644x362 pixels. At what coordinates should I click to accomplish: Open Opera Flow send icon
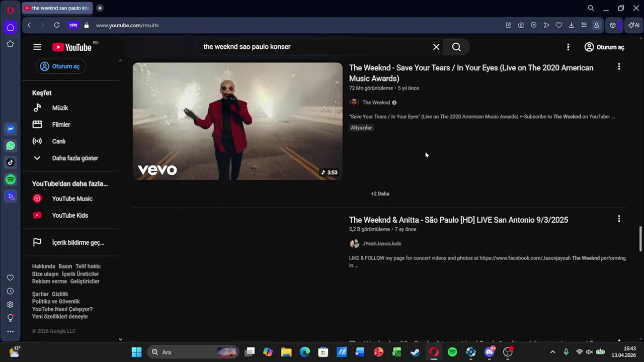[546, 25]
